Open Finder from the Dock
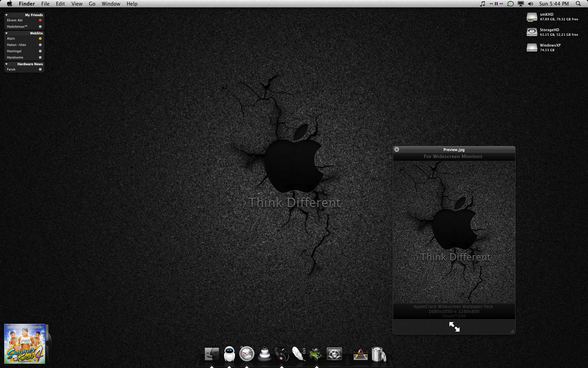The width and height of the screenshot is (588, 368). [x=212, y=354]
